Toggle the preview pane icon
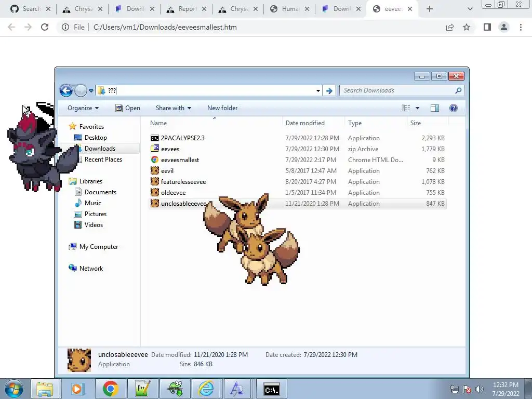The height and width of the screenshot is (399, 532). 435,108
